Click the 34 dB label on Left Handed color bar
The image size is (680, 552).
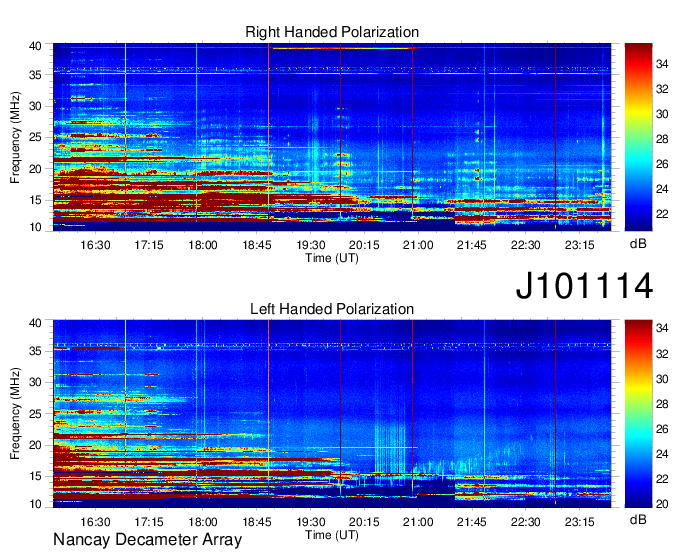(x=662, y=328)
